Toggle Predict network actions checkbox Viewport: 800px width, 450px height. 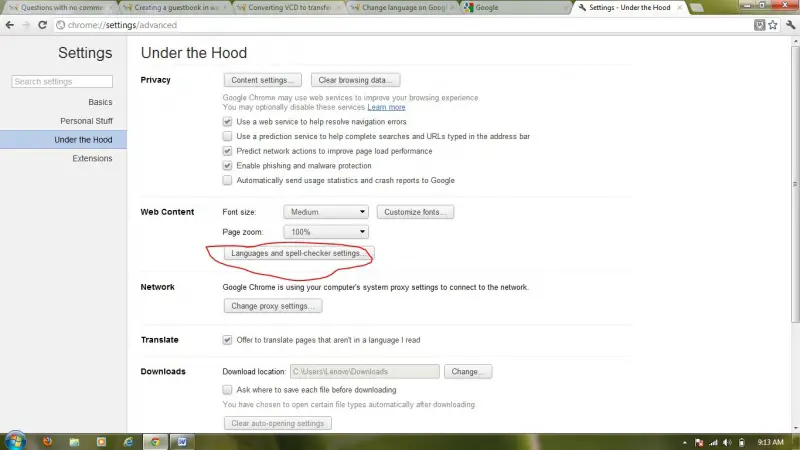coord(227,151)
